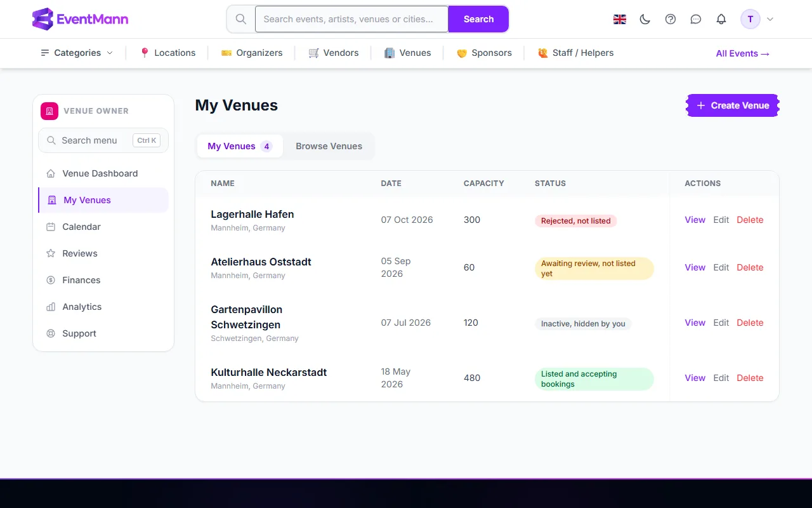Open Locations in the nav bar
Screen dimensions: 812x508
click(x=167, y=53)
